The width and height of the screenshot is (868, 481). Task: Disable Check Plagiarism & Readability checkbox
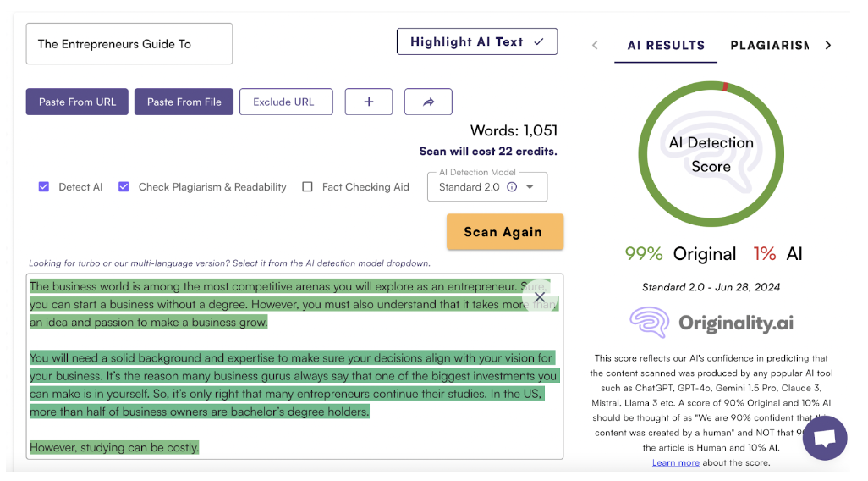pyautogui.click(x=124, y=187)
